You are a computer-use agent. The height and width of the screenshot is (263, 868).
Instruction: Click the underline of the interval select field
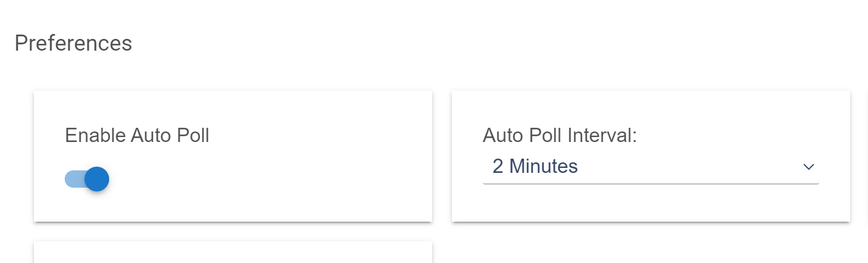[x=650, y=183]
